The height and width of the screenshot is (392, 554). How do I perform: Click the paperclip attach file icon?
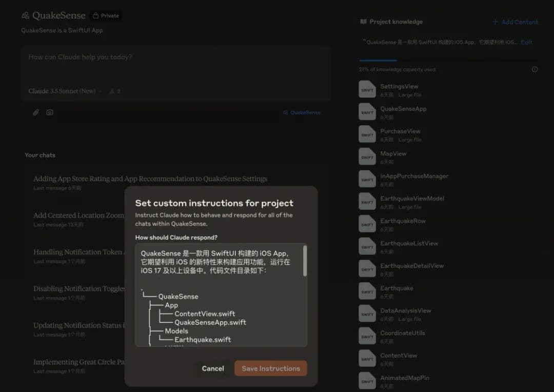click(x=36, y=112)
